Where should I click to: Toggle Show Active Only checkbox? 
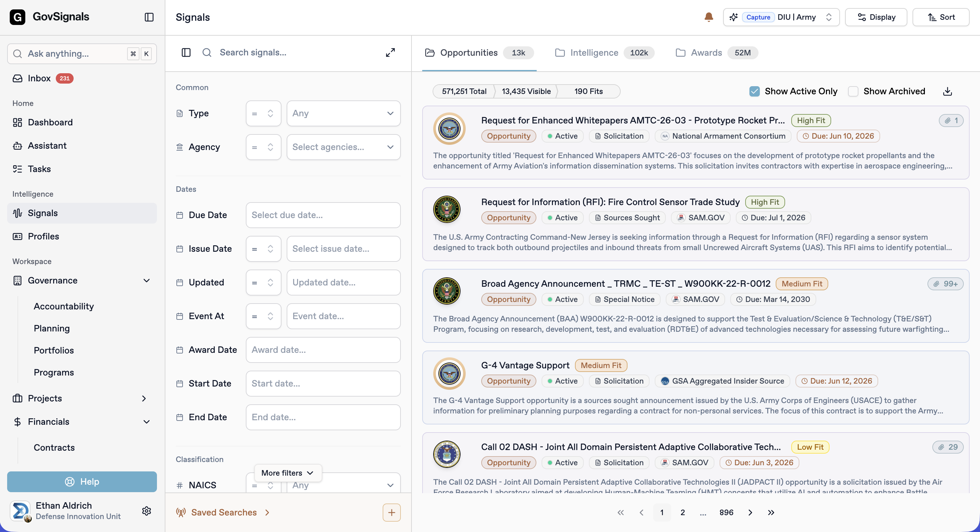(754, 91)
